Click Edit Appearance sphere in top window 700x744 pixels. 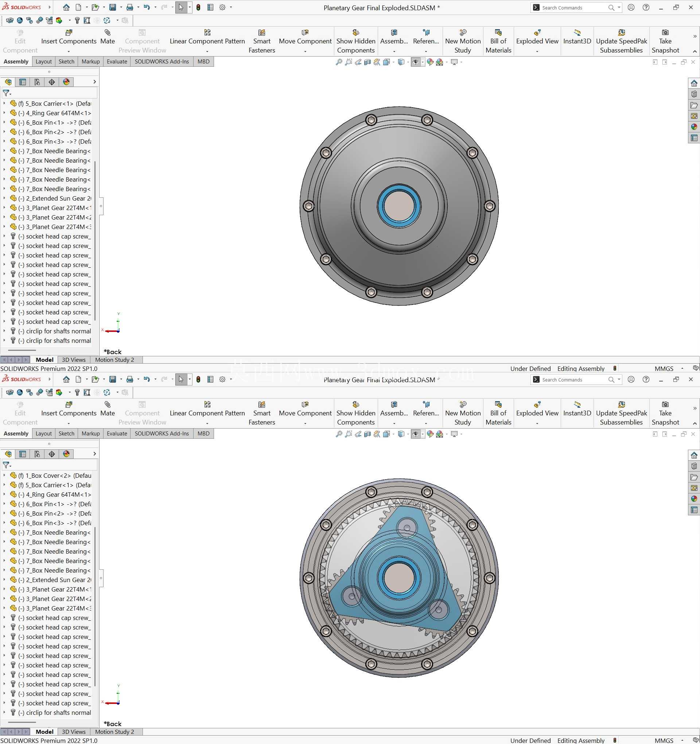pyautogui.click(x=430, y=62)
